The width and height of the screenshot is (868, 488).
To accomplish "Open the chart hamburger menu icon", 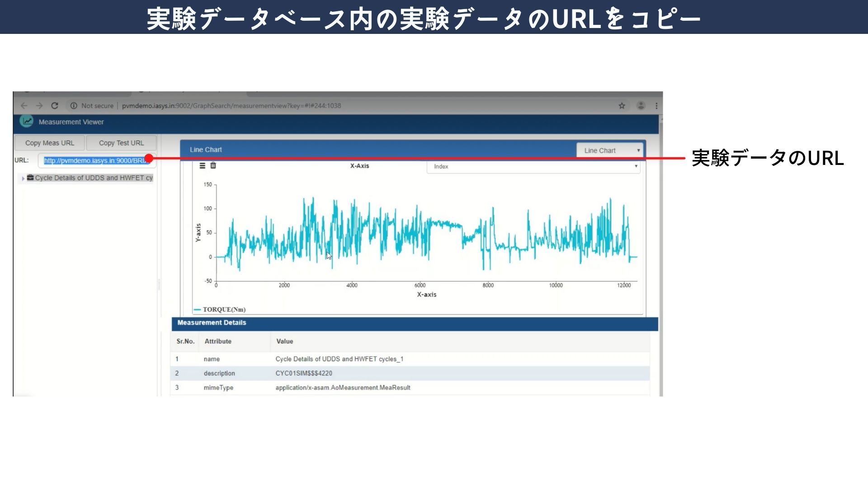I will tap(203, 166).
